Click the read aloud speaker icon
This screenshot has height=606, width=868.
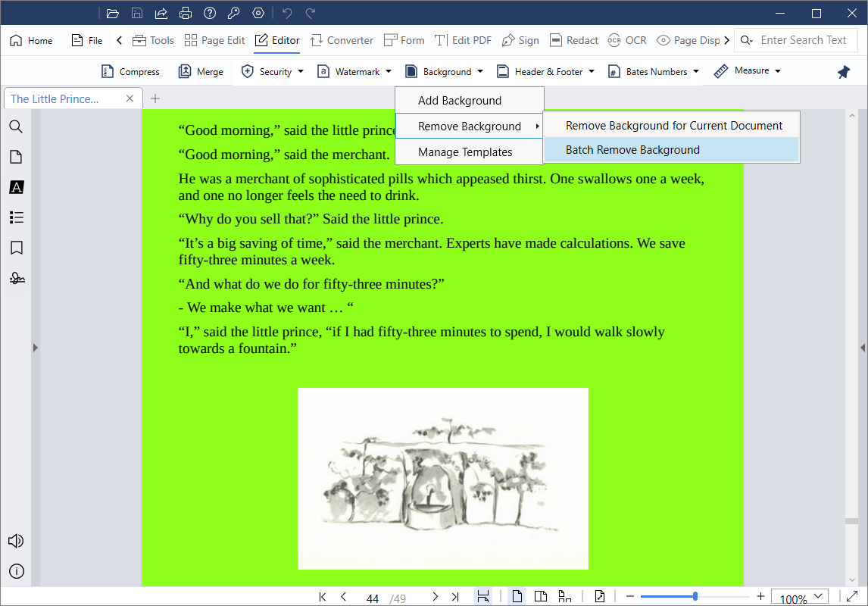coord(16,541)
